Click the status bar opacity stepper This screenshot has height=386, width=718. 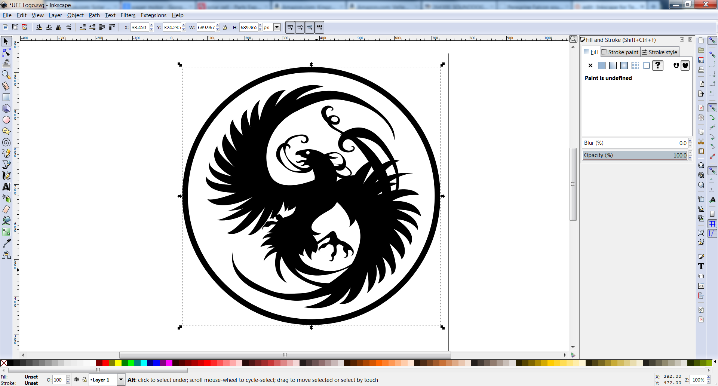(x=68, y=380)
